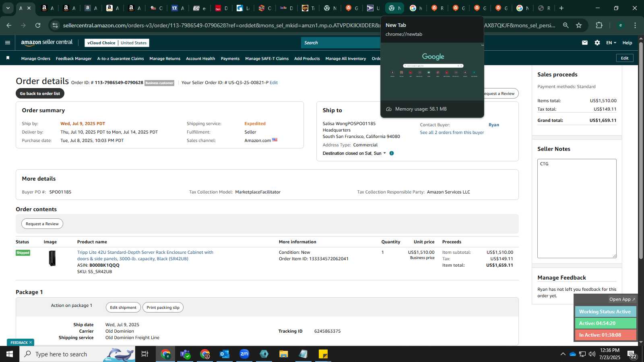The height and width of the screenshot is (362, 644).
Task: Open Add Products menu item
Action: 307,59
